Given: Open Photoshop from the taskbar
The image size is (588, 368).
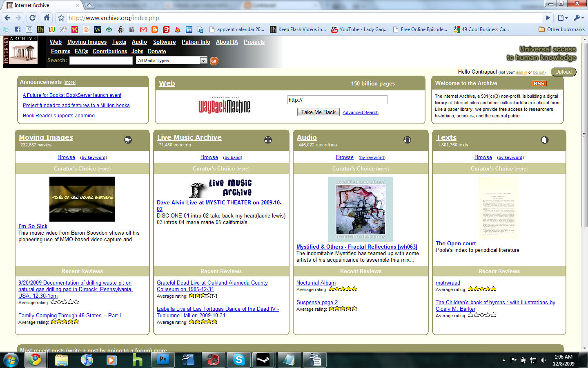Looking at the screenshot, I should [x=163, y=360].
